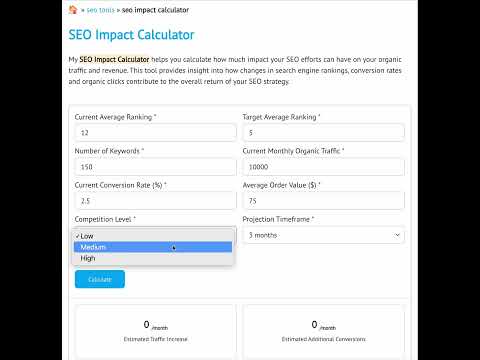This screenshot has width=480, height=360.
Task: Open the seo tools breadcrumb link
Action: [100, 10]
